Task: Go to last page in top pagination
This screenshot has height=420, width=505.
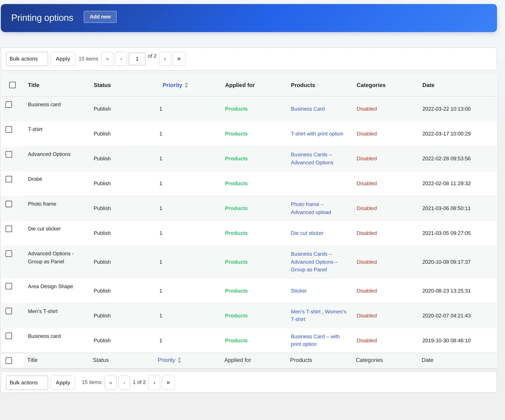Action: point(179,59)
